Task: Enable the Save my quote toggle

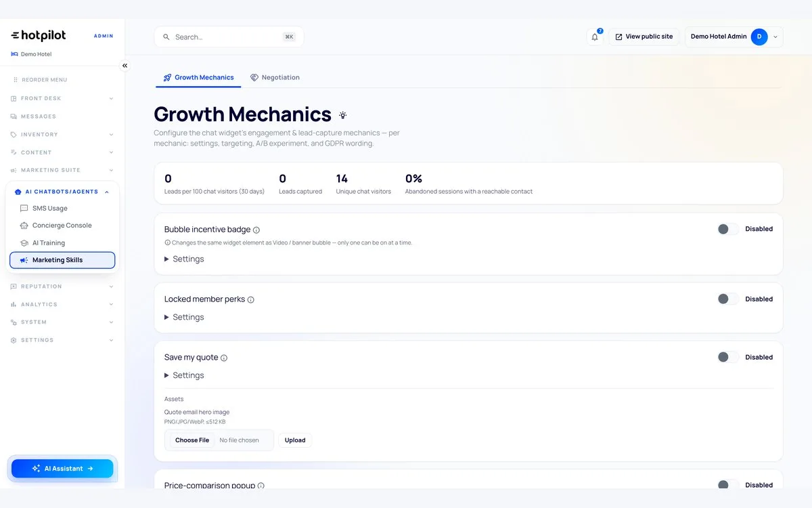Action: click(728, 357)
